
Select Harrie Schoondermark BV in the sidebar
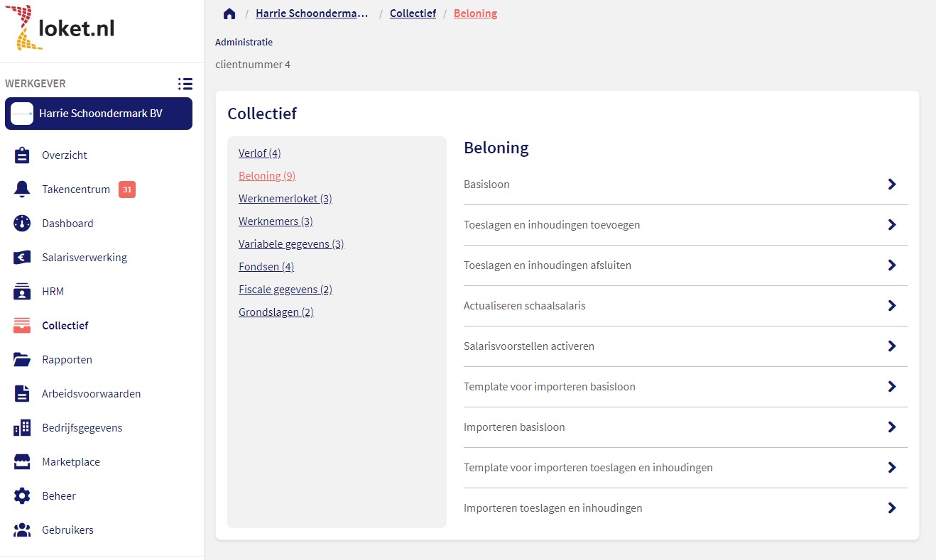(99, 114)
